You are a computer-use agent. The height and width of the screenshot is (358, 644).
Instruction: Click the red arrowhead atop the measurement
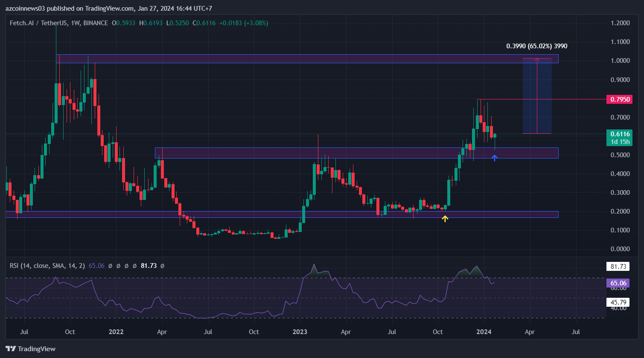click(537, 59)
